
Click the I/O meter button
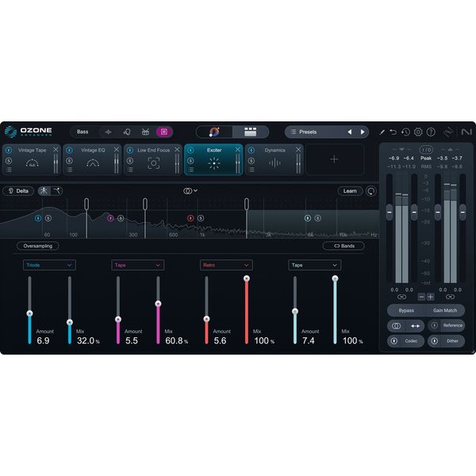tap(426, 150)
